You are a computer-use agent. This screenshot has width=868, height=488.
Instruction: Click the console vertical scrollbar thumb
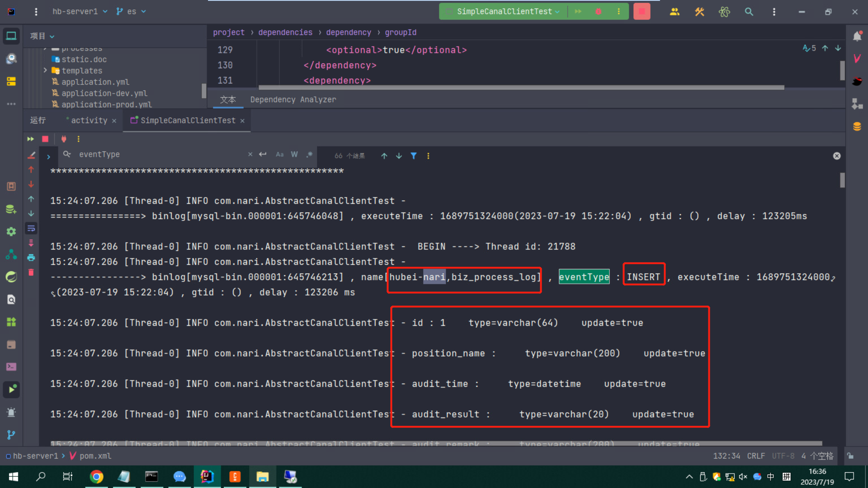click(x=842, y=180)
